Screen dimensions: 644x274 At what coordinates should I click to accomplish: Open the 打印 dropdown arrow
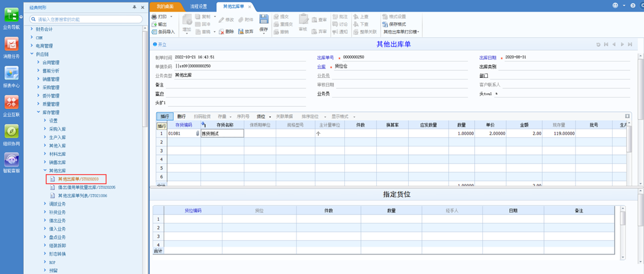click(x=171, y=17)
